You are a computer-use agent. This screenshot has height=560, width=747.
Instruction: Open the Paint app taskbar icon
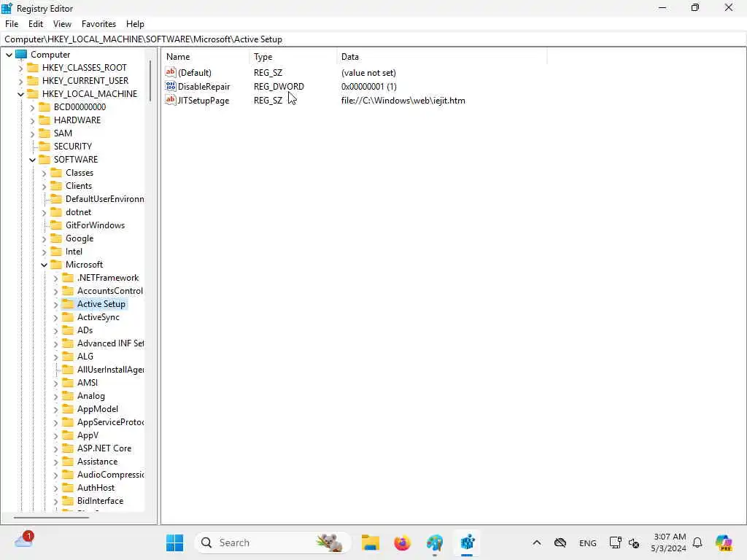[x=435, y=542]
